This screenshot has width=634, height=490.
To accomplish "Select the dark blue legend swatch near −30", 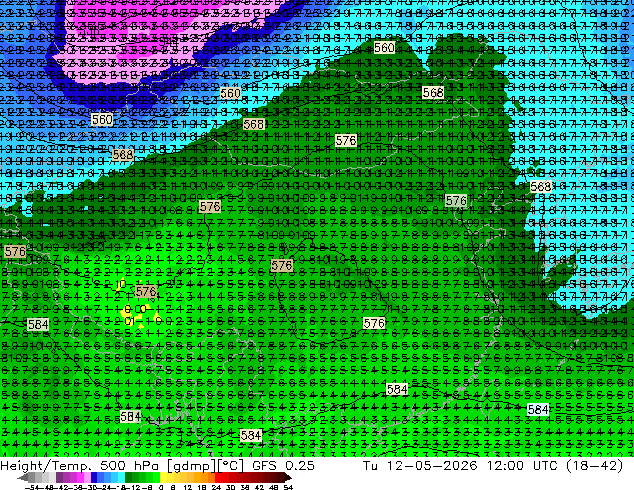I will pyautogui.click(x=94, y=478).
